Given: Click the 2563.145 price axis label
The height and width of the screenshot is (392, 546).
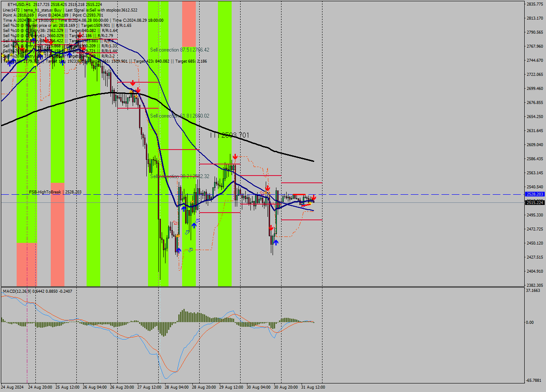Looking at the screenshot, I should (534, 173).
